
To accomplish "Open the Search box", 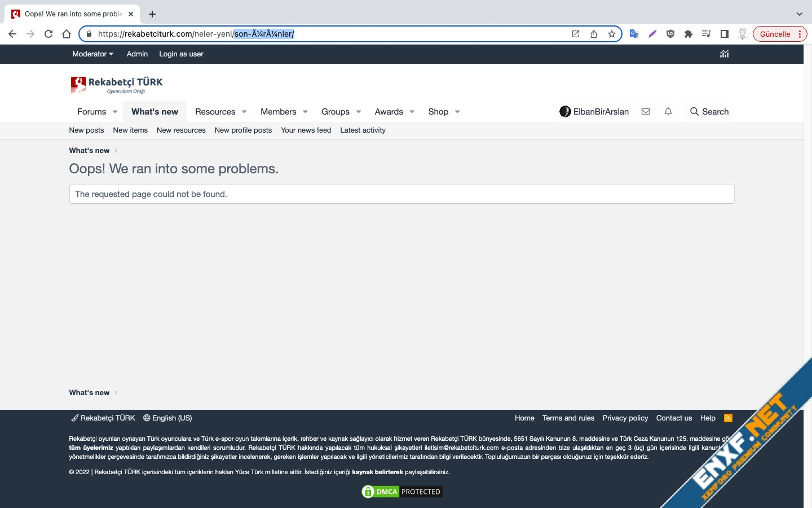I will click(x=709, y=112).
